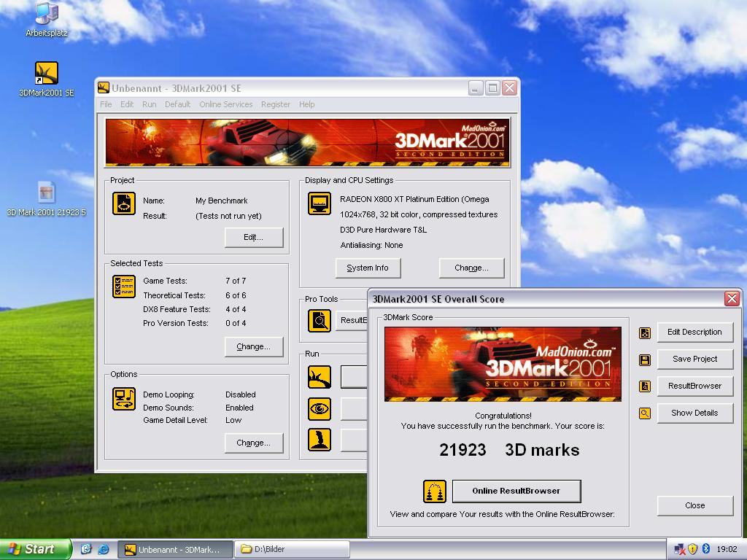Image resolution: width=747 pixels, height=560 pixels.
Task: Click Change... button in Options
Action: click(x=253, y=443)
